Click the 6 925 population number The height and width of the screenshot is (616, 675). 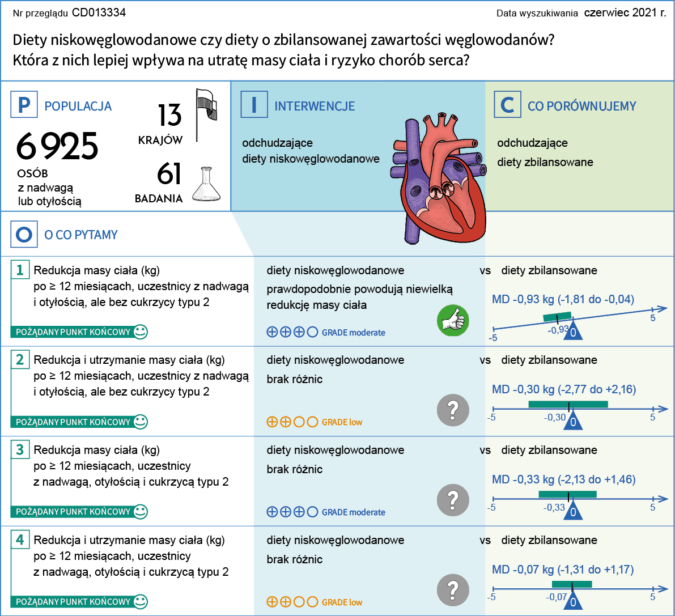(x=57, y=146)
